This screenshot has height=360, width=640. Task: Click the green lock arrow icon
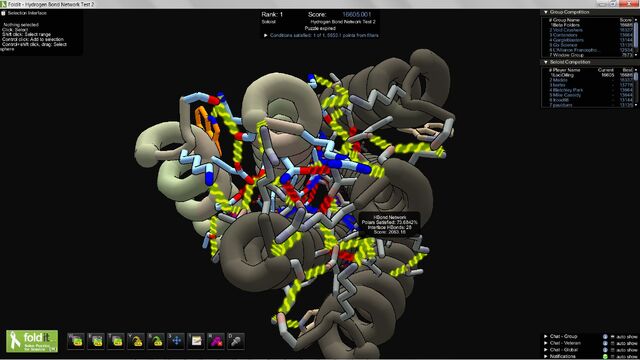coord(156,341)
